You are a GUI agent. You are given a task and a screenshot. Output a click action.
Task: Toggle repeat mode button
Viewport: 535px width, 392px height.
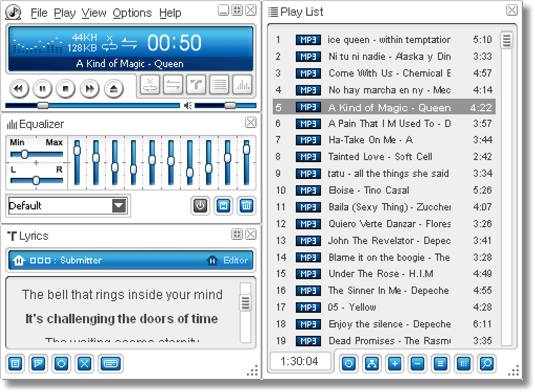pos(173,84)
